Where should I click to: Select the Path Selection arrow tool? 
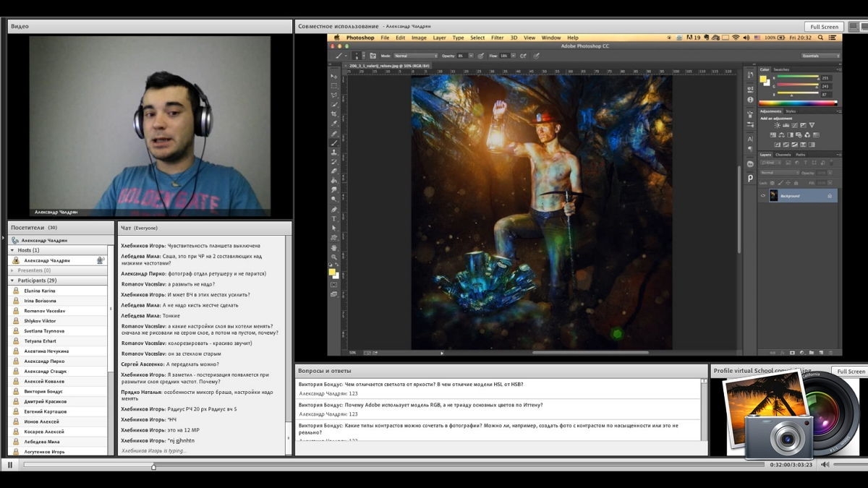point(334,228)
